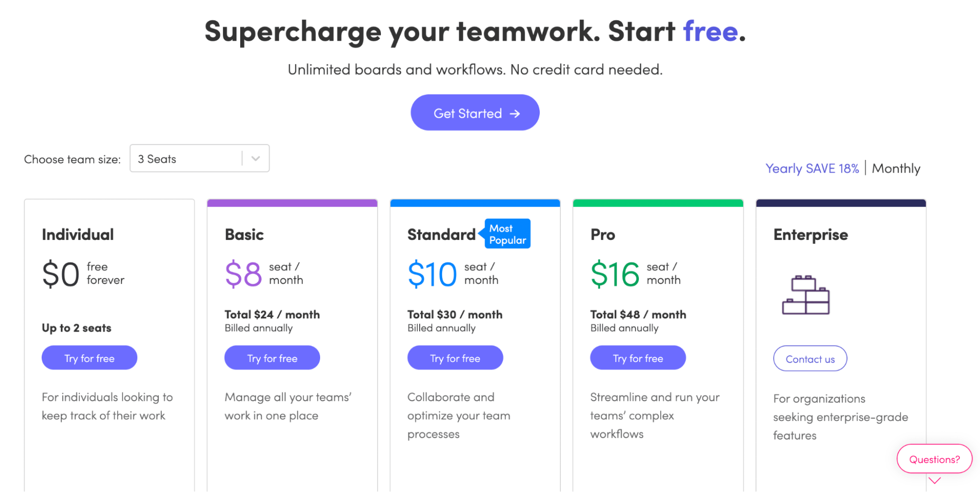Select the Standard plan heading
980x492 pixels.
441,234
